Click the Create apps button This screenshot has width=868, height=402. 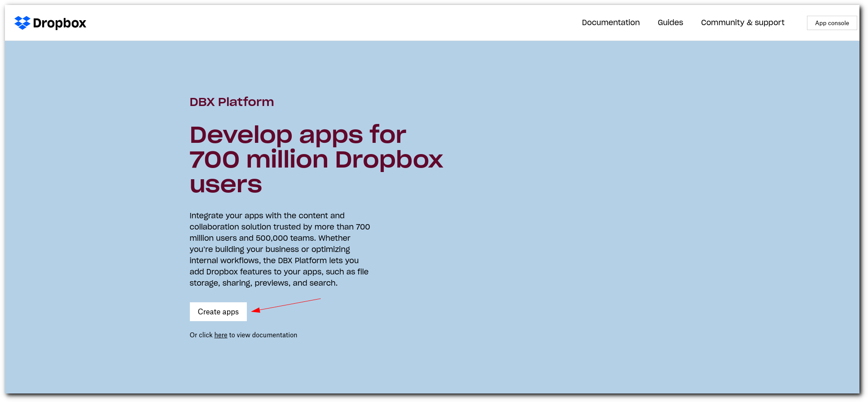[x=218, y=312]
